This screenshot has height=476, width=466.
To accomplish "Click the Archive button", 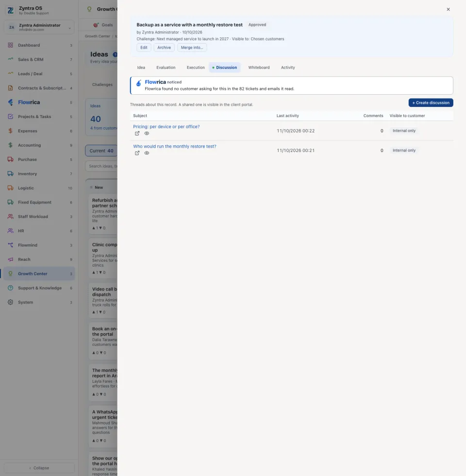I will coord(164,48).
